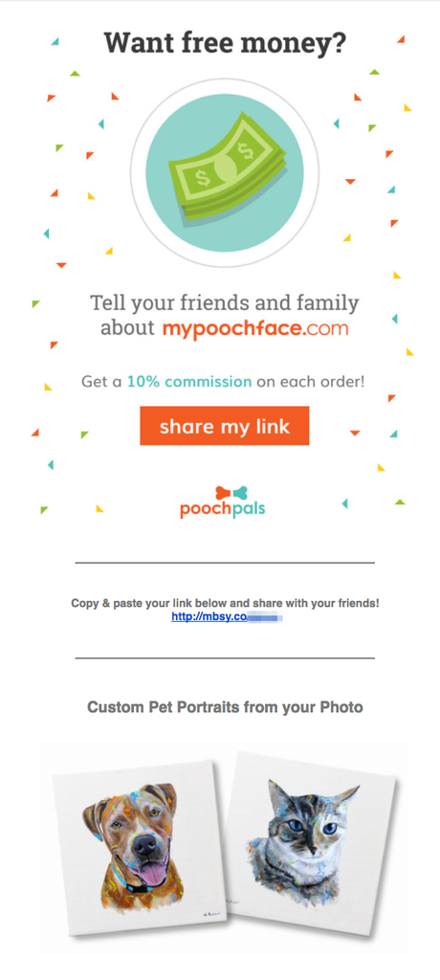The height and width of the screenshot is (980, 440).
Task: Click the Want free money? heading
Action: (225, 43)
